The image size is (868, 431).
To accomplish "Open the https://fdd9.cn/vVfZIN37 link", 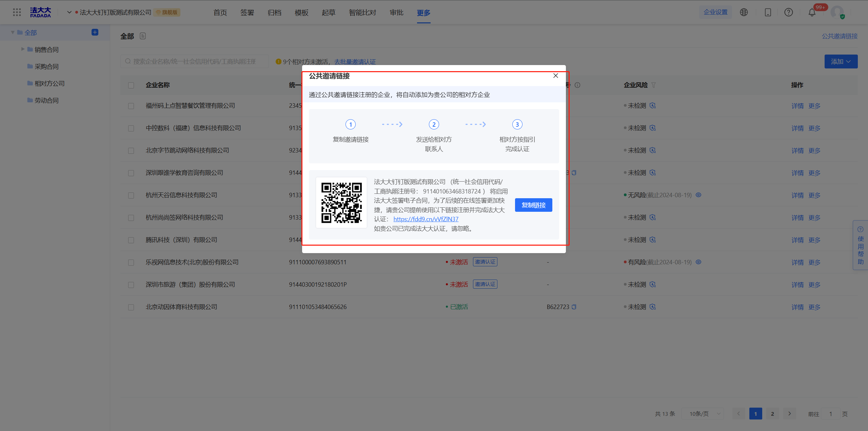I will pos(426,219).
